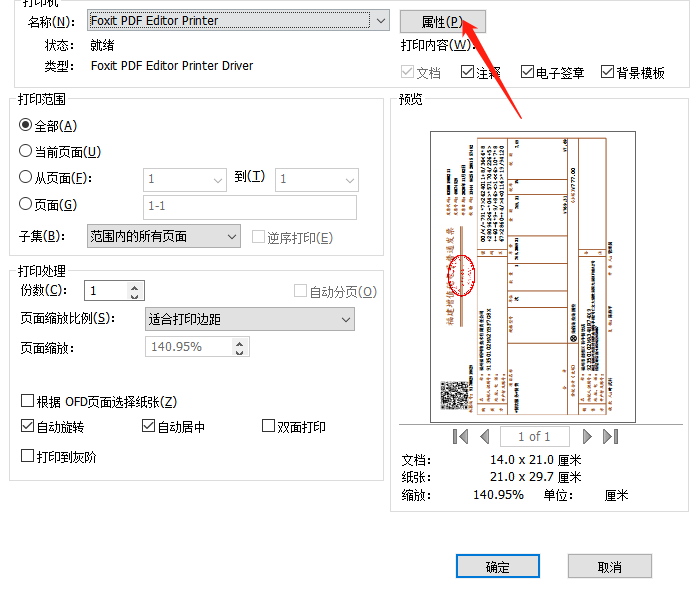Go to previous page in preview

[485, 436]
